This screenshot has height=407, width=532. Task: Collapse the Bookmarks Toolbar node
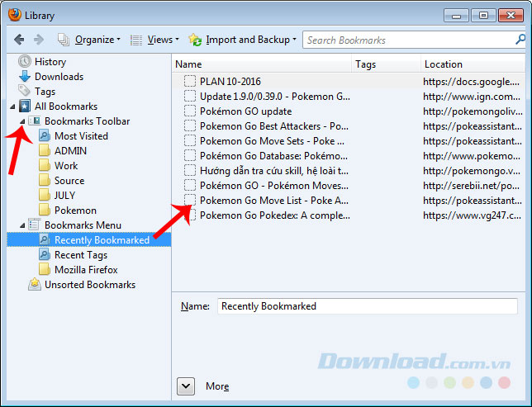(x=22, y=121)
